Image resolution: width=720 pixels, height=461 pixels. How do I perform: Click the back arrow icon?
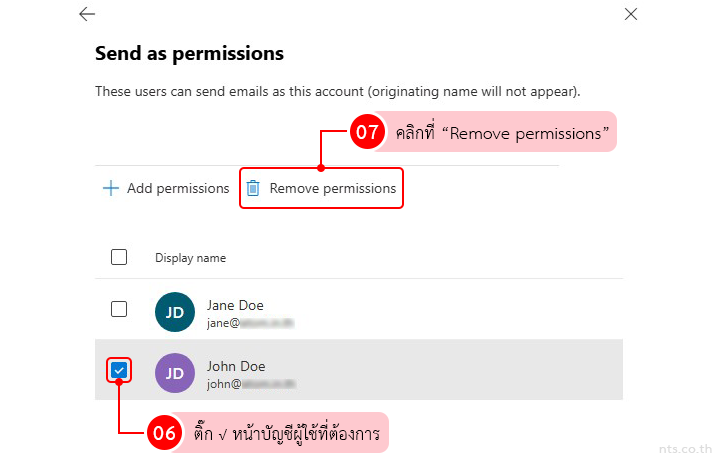[87, 14]
